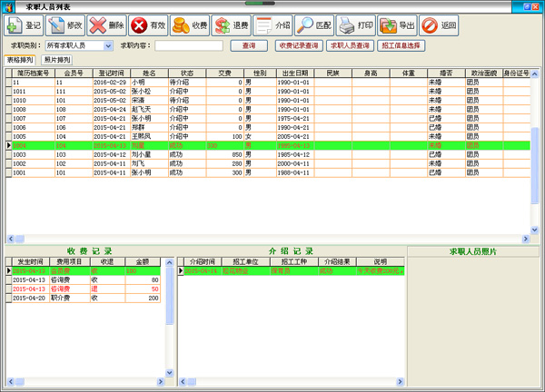Click introduction records right scroll arrow
The height and width of the screenshot is (392, 545).
point(400,382)
